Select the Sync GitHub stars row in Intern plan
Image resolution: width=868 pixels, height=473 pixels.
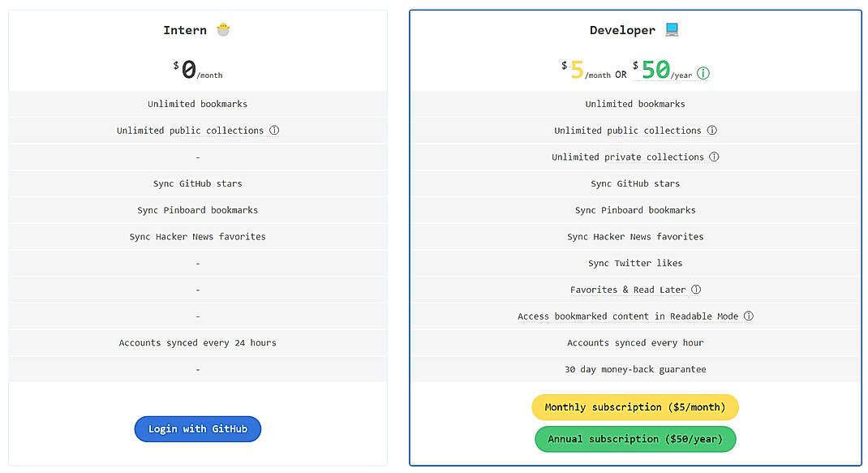tap(197, 183)
